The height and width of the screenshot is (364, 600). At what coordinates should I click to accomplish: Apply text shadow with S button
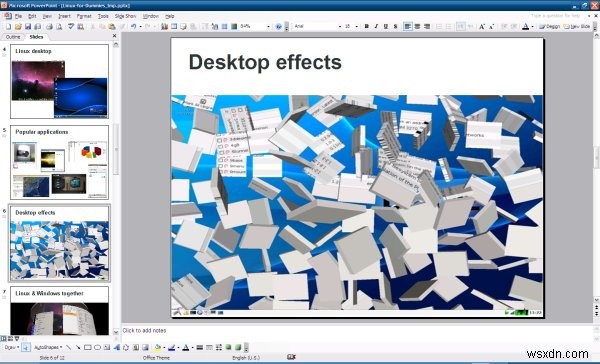395,26
